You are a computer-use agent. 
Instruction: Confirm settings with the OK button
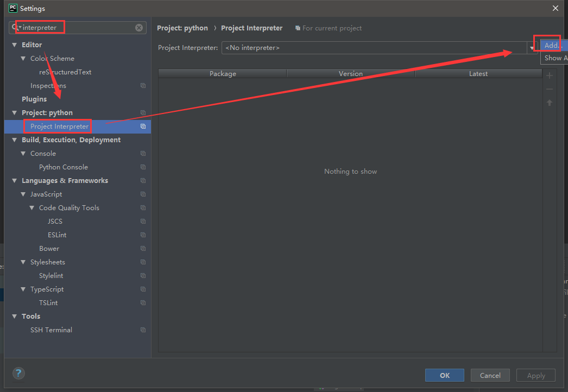click(444, 375)
